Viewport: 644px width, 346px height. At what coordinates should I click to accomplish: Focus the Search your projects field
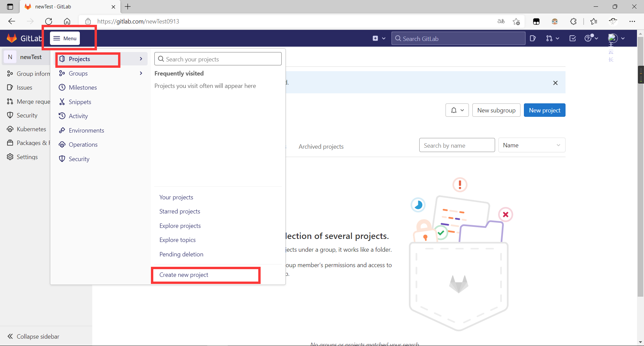point(218,59)
